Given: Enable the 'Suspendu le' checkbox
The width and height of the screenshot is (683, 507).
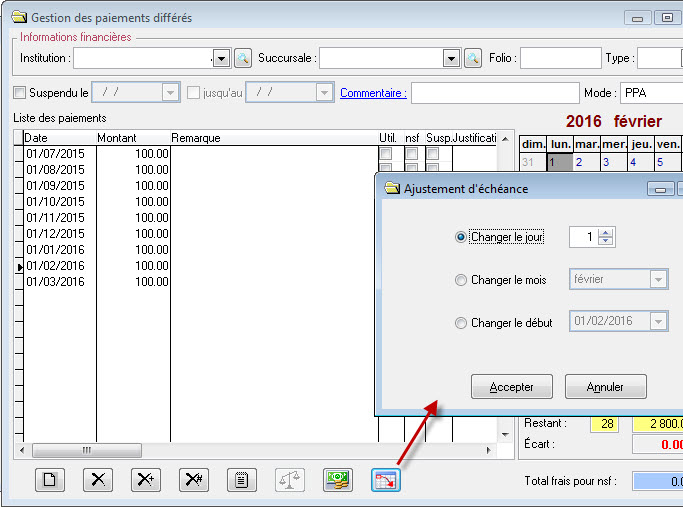Looking at the screenshot, I should click(20, 93).
